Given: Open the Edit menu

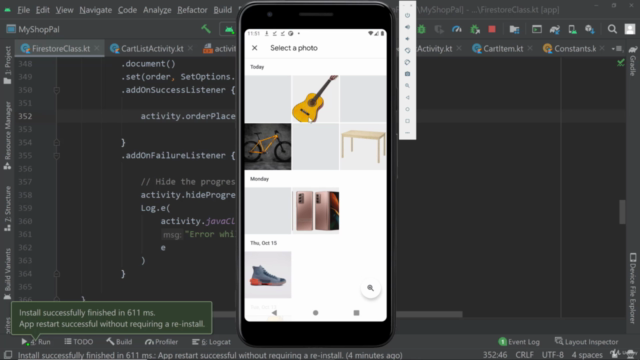Looking at the screenshot, I should [x=42, y=10].
